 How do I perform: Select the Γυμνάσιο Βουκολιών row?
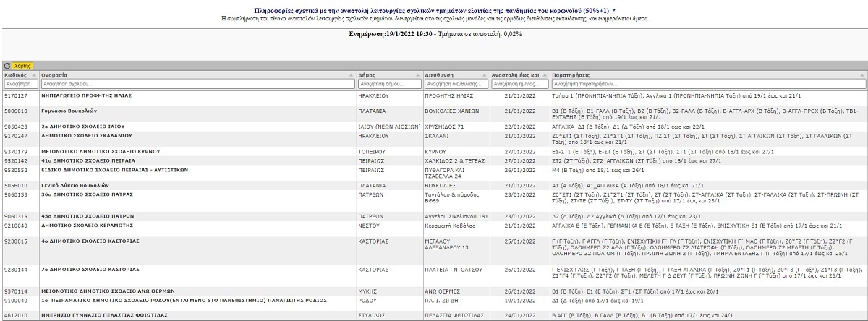[69, 111]
